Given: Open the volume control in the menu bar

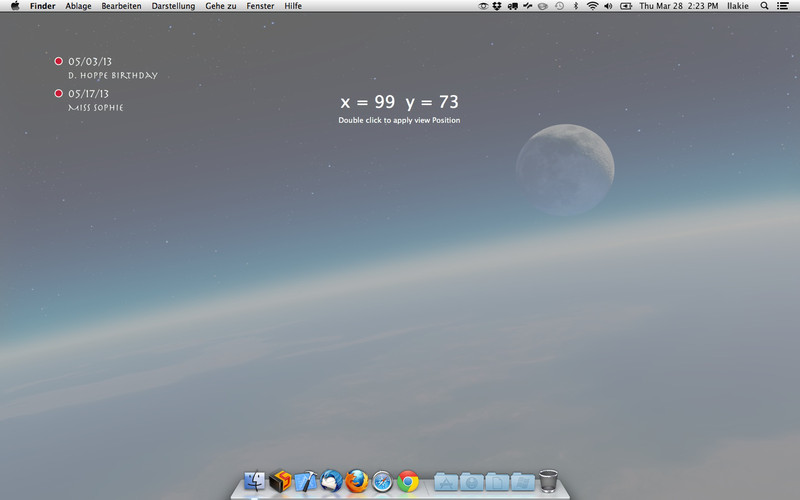Looking at the screenshot, I should tap(608, 6).
